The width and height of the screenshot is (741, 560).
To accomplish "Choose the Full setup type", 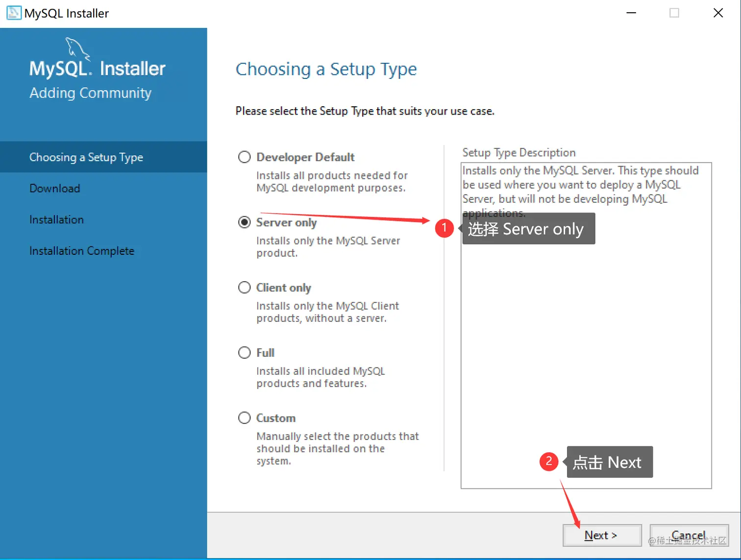I will click(245, 353).
